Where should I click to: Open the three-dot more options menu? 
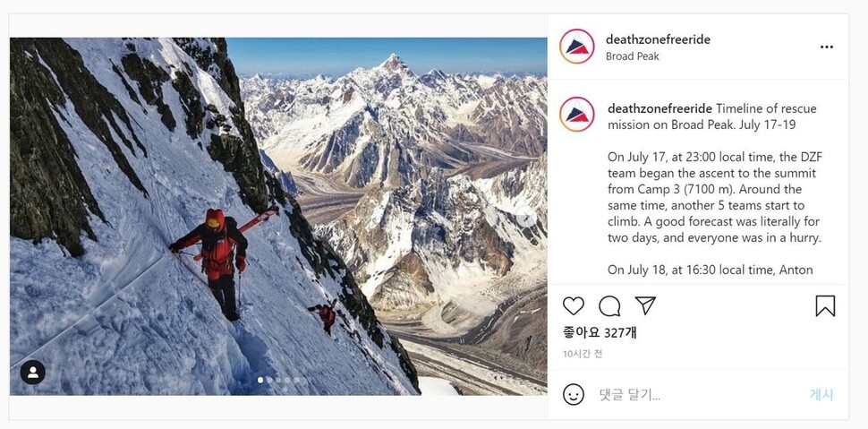(x=827, y=47)
